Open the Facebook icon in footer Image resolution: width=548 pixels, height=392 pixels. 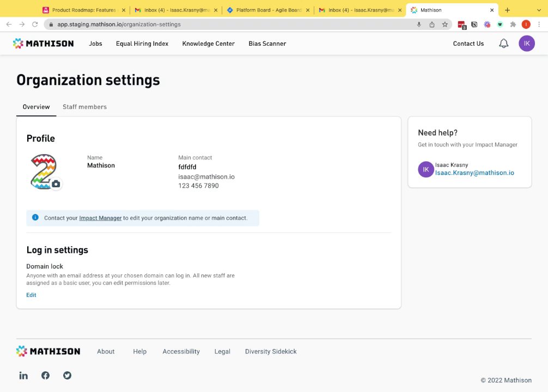pos(45,375)
